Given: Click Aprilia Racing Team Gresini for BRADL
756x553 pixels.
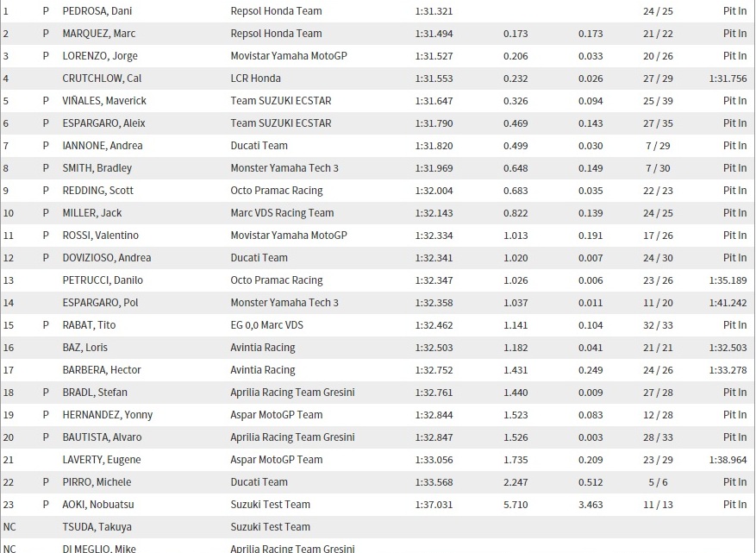Looking at the screenshot, I should (x=292, y=393).
